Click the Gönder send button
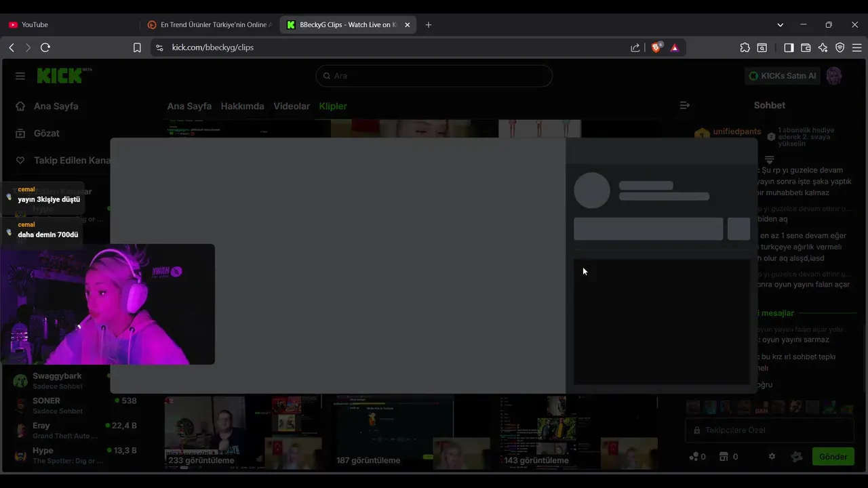Screen dimensions: 868x488 (x=833, y=456)
